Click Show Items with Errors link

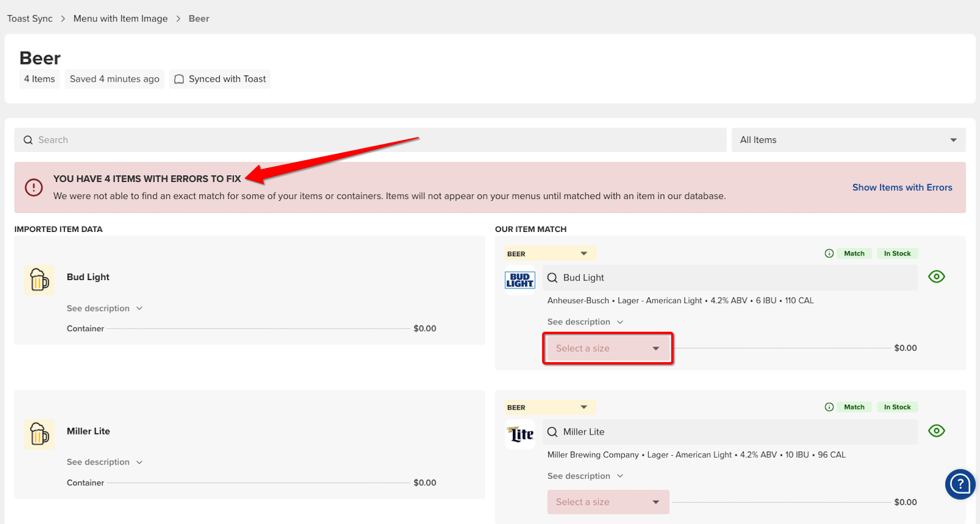coord(901,187)
